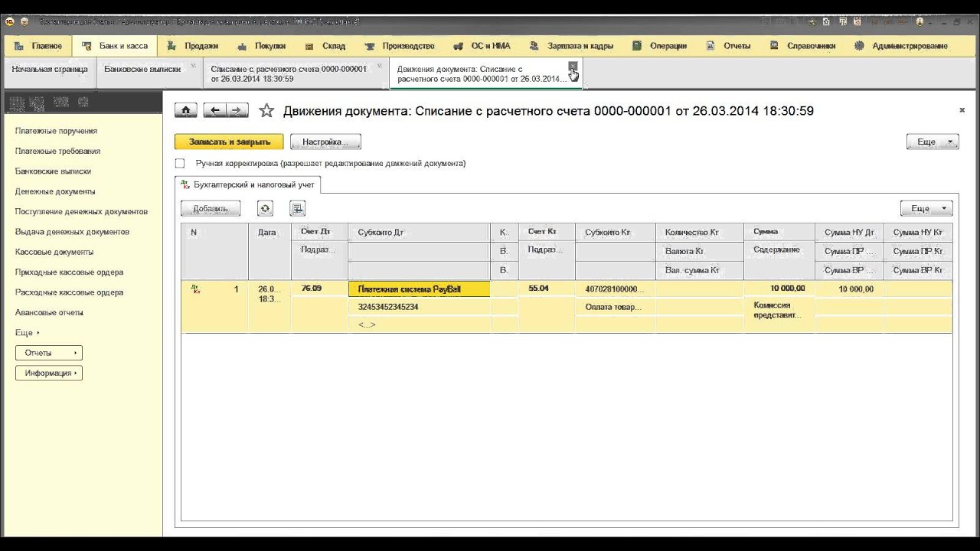This screenshot has height=551, width=980.
Task: Close the Движения документа tab
Action: pos(573,67)
